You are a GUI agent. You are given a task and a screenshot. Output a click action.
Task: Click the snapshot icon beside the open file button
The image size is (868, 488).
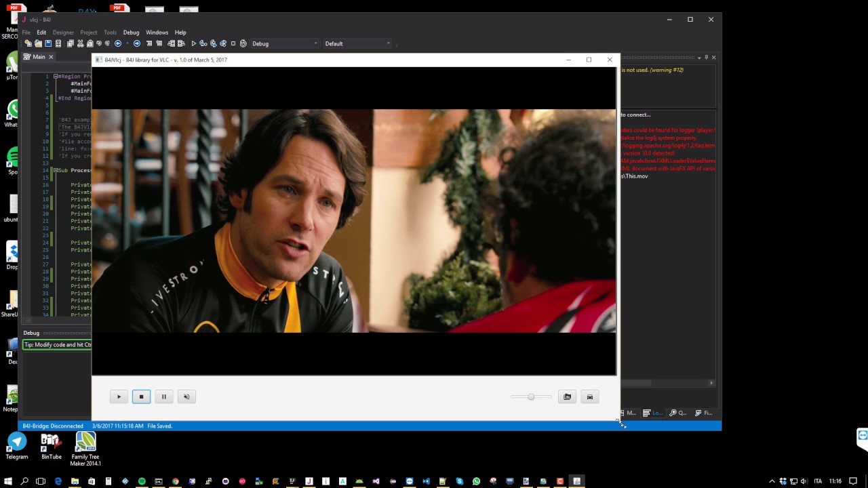click(590, 396)
